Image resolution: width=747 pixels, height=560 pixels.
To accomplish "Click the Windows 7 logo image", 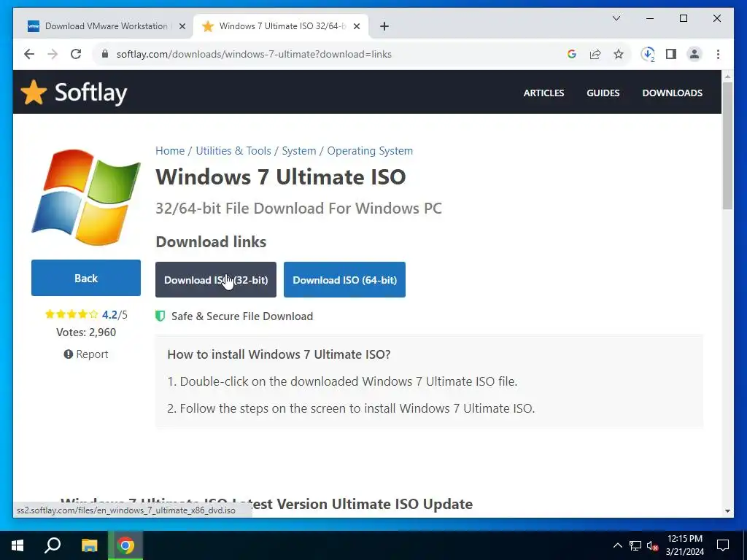I will 86,197.
